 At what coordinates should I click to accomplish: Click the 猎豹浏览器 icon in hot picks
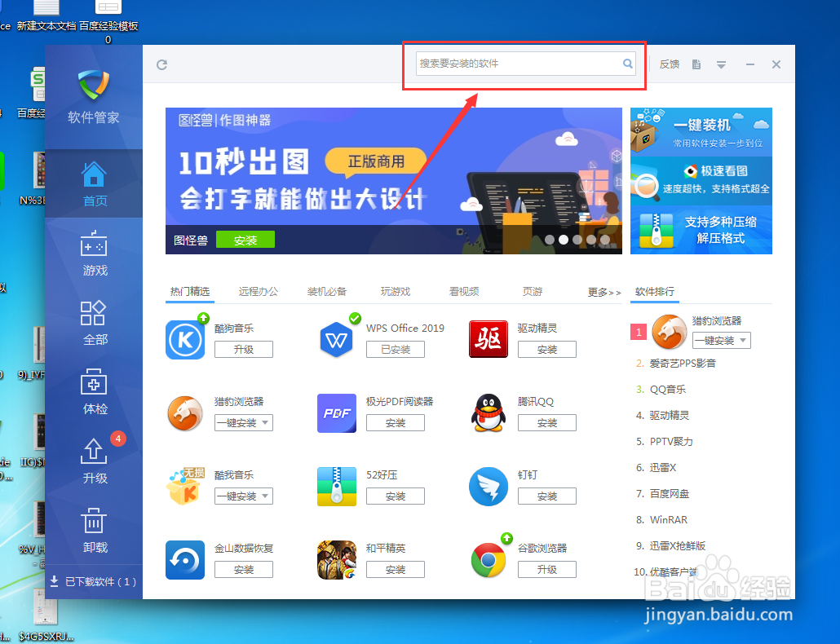(x=185, y=412)
